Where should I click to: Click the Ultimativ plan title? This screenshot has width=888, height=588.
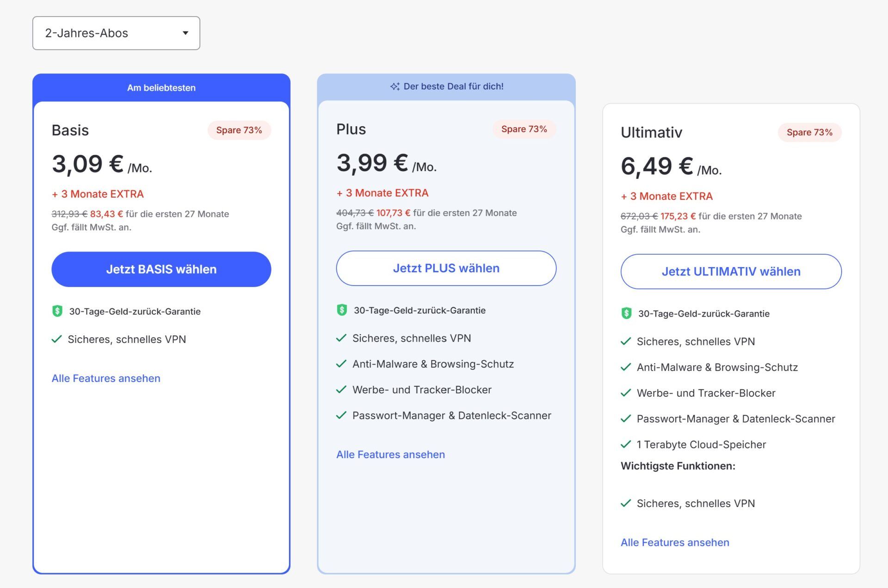click(651, 133)
